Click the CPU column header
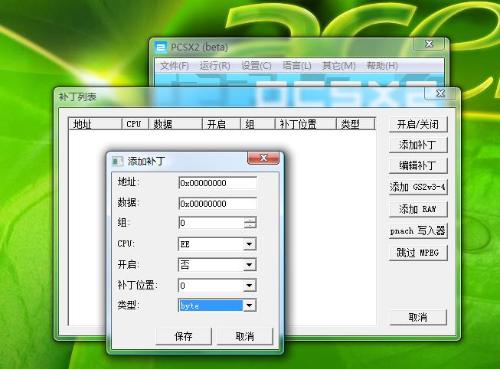The height and width of the screenshot is (369, 500). (x=135, y=124)
